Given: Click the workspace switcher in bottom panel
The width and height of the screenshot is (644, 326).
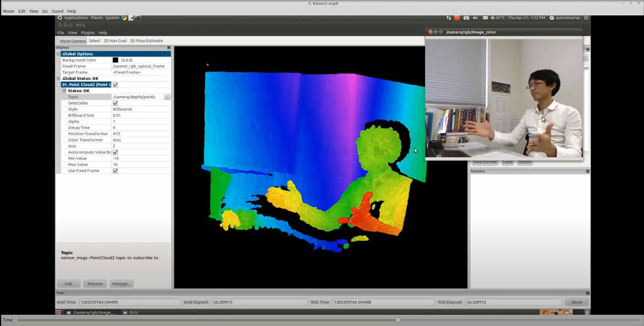Looking at the screenshot, I should click(x=556, y=312).
